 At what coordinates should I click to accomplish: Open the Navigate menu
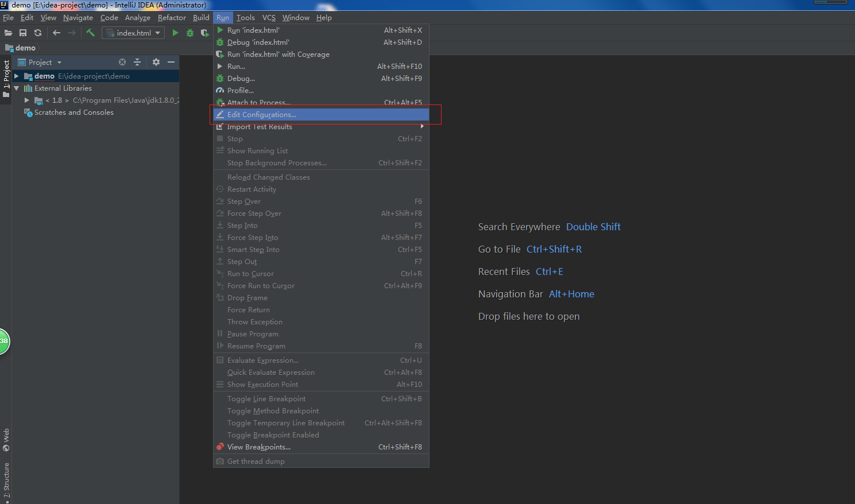click(x=78, y=17)
